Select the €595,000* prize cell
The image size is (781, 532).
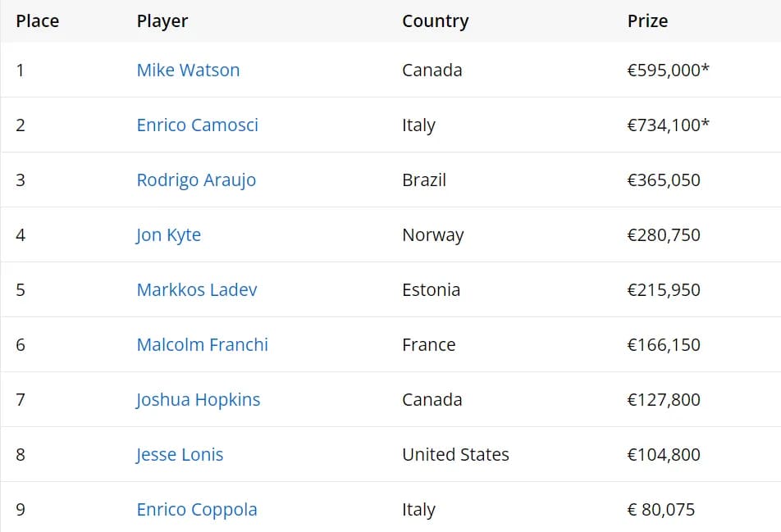pyautogui.click(x=668, y=70)
